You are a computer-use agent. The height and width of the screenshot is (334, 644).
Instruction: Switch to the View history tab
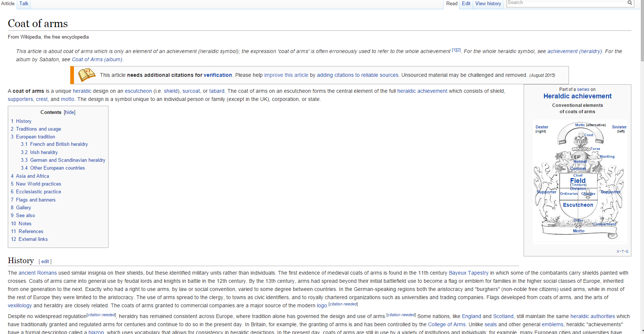(488, 4)
